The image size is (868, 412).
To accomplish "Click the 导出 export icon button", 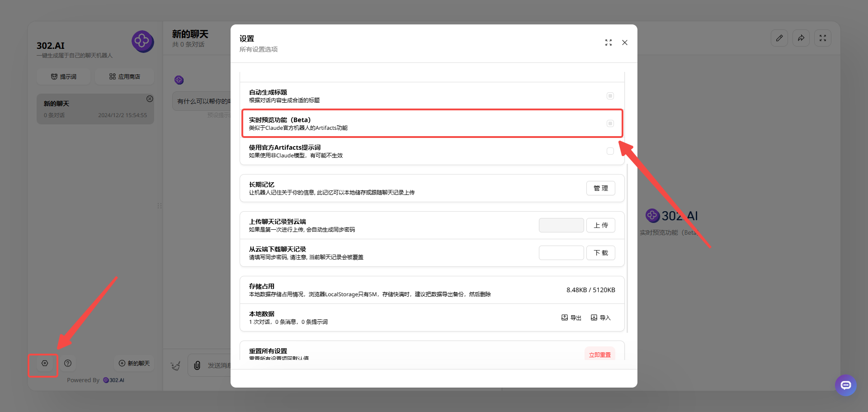I will [571, 317].
